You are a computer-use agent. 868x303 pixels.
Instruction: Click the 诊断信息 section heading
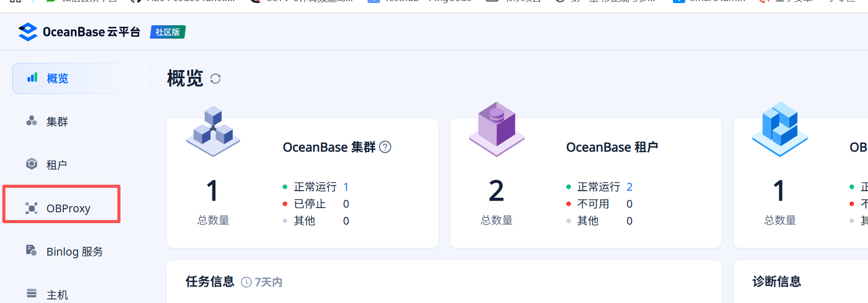tap(777, 282)
